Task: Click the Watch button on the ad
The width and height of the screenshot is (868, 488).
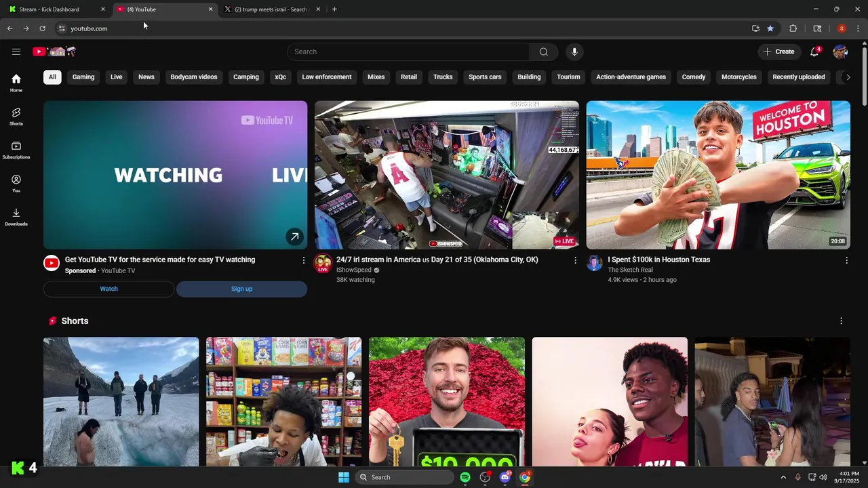Action: coord(108,289)
